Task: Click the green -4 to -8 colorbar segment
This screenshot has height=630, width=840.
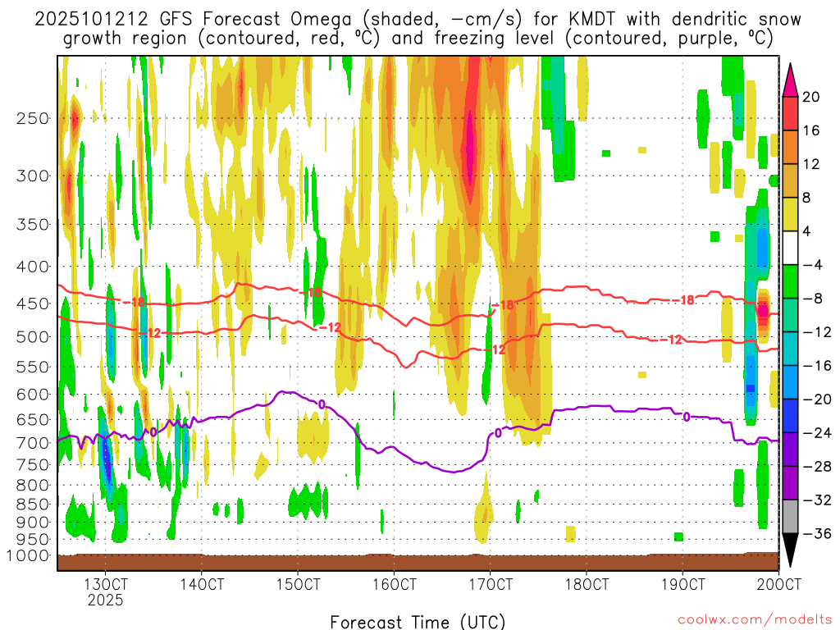Action: pos(790,282)
